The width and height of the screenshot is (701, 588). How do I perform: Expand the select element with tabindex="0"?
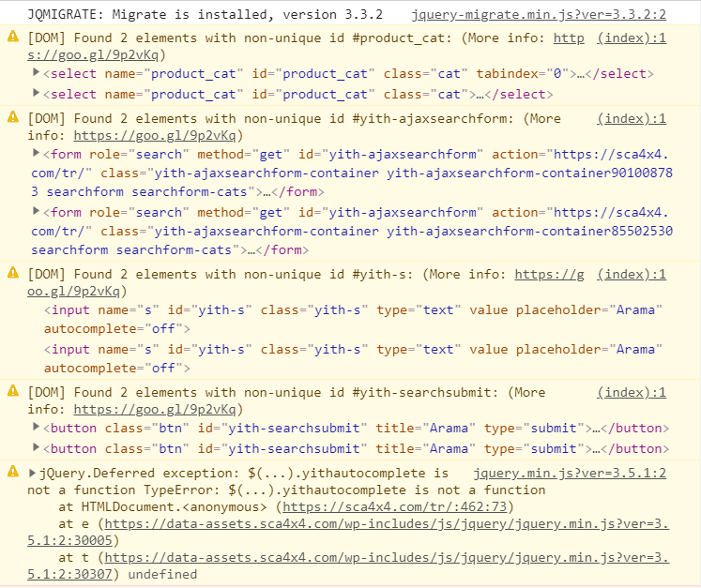[37, 72]
